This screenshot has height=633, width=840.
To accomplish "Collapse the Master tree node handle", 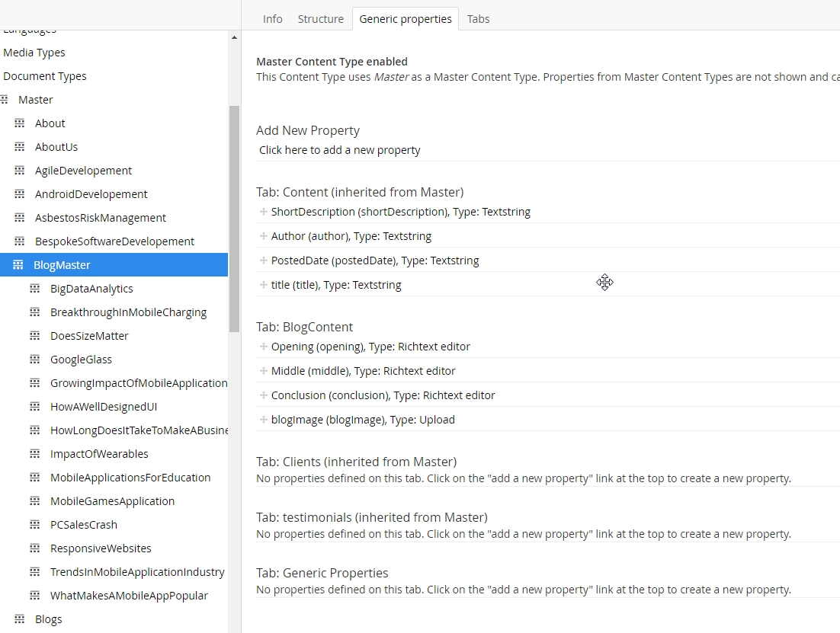I will click(5, 100).
